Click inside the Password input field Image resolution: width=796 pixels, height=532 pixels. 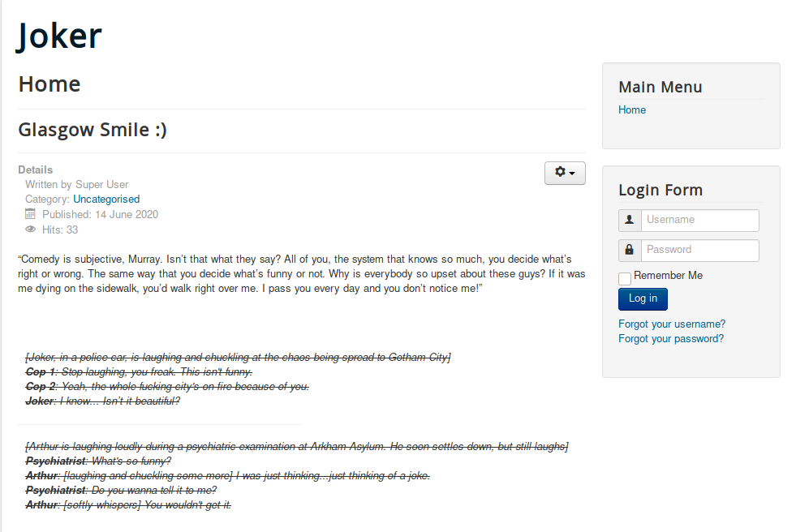(x=699, y=250)
